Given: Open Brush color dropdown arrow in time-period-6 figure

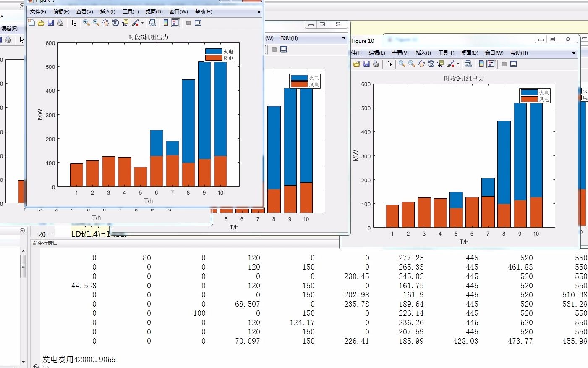Looking at the screenshot, I should tap(142, 23).
